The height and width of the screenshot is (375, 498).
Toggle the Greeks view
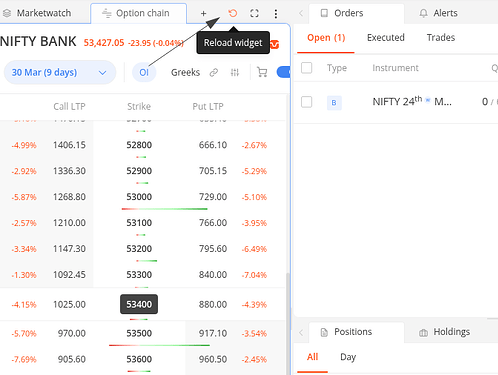[x=185, y=72]
